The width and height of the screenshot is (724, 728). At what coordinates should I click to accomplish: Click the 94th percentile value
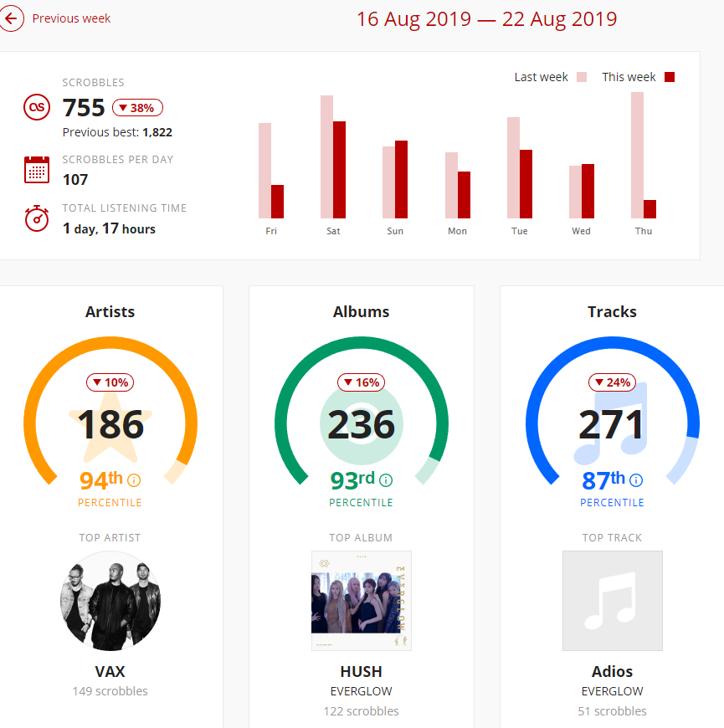[x=101, y=479]
